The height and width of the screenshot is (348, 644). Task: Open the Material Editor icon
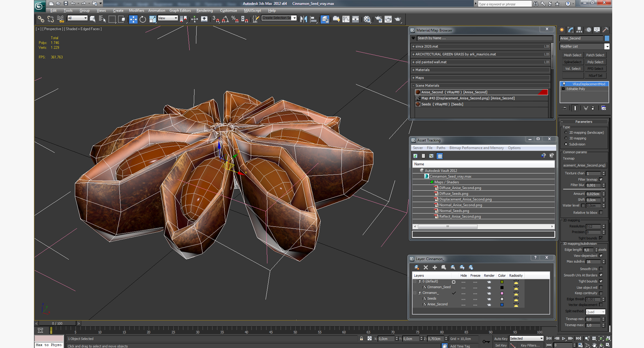(367, 19)
